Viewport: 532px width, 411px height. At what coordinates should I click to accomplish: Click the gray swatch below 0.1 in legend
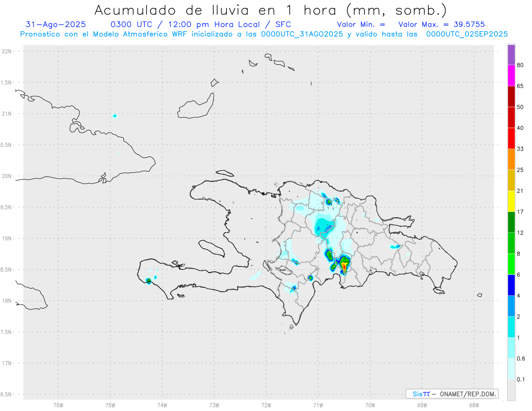click(511, 390)
